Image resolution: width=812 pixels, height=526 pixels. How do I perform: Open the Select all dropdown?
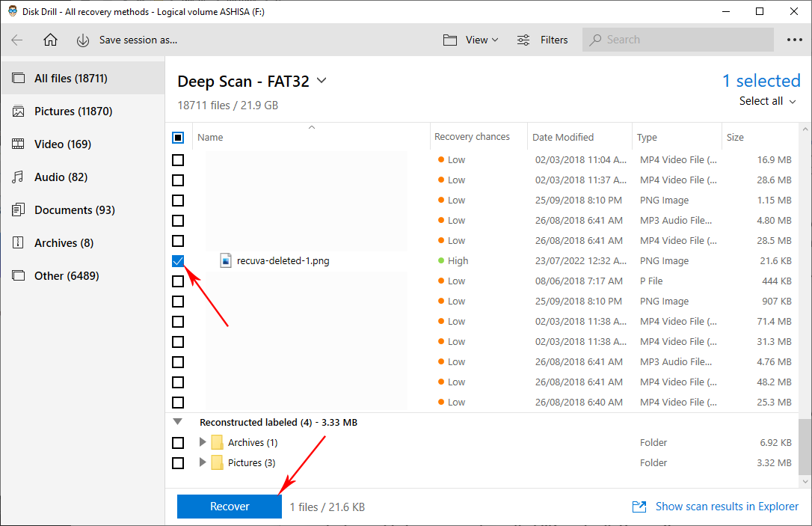pos(767,101)
